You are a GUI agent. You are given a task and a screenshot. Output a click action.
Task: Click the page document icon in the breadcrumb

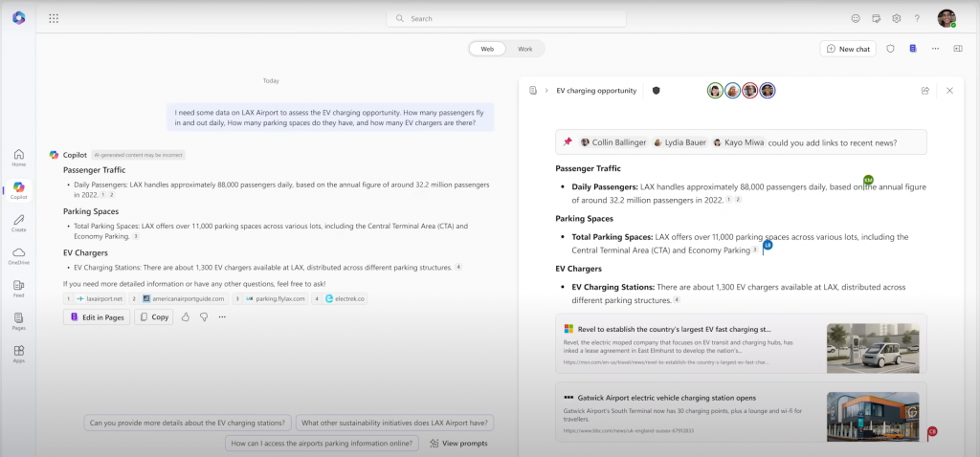pyautogui.click(x=533, y=91)
